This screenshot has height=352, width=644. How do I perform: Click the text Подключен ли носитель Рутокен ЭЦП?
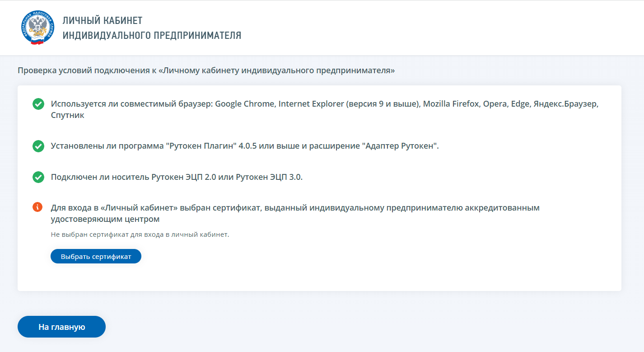(x=177, y=177)
